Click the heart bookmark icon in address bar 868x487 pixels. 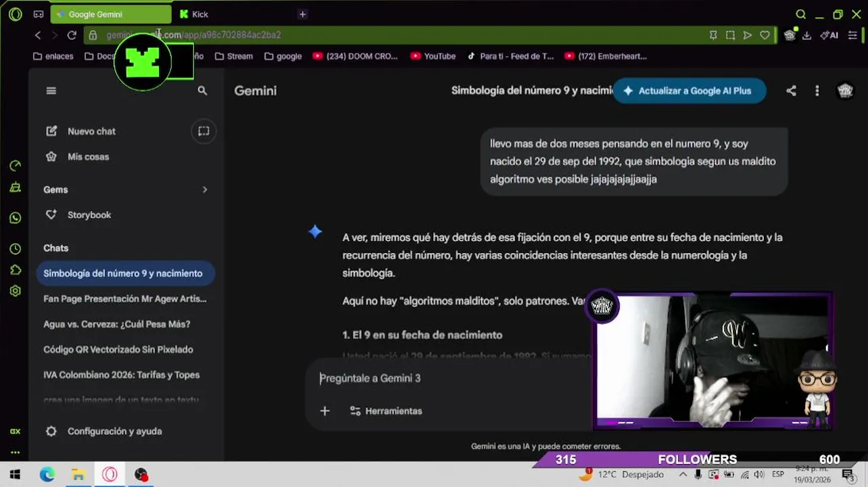click(x=765, y=35)
